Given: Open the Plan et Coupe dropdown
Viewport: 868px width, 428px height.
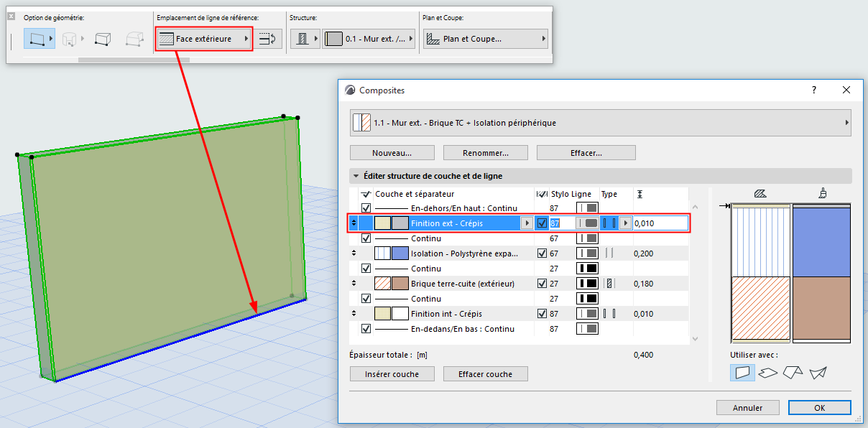Looking at the screenshot, I should coord(485,39).
